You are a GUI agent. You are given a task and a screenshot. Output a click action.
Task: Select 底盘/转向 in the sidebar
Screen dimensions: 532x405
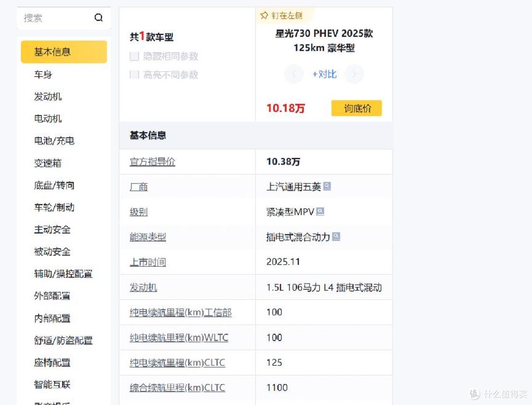tap(54, 185)
